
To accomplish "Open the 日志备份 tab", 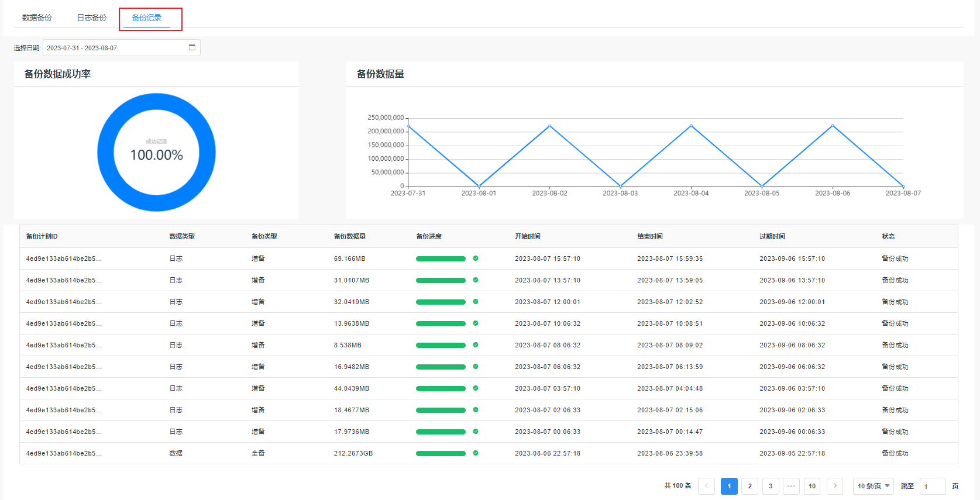I will (x=92, y=18).
